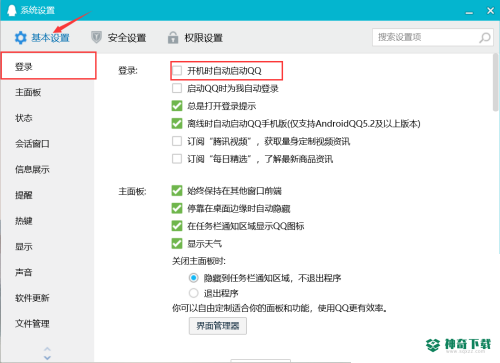Minimize the 系统设置 window
Viewport: 500px width, 363px height.
tap(469, 12)
